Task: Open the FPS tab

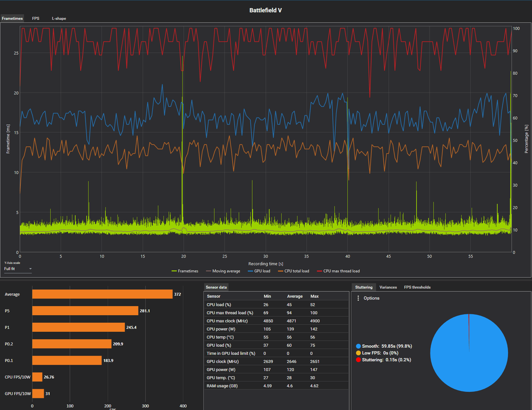Action: pyautogui.click(x=36, y=19)
